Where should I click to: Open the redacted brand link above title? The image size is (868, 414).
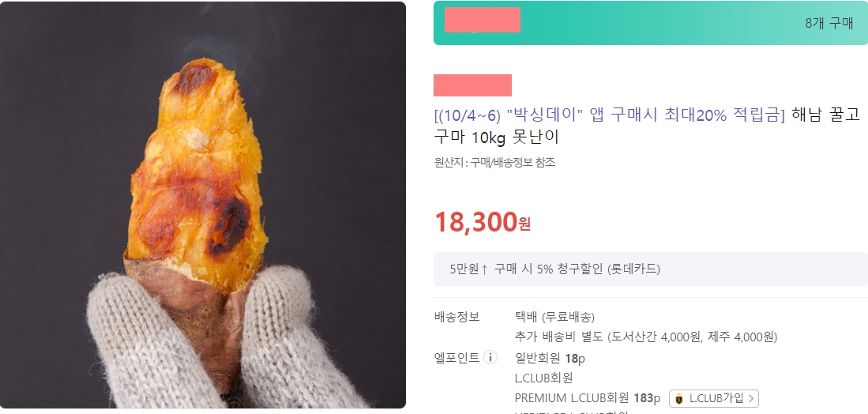(x=472, y=85)
